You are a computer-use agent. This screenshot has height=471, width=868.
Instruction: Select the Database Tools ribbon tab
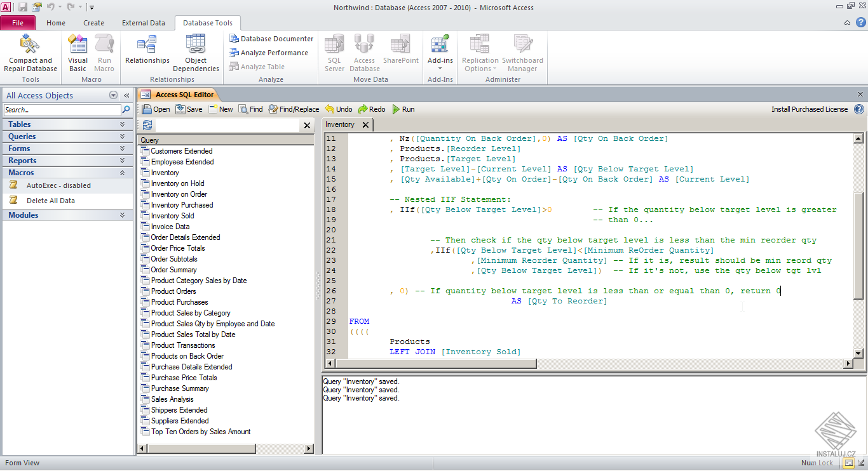tap(208, 23)
